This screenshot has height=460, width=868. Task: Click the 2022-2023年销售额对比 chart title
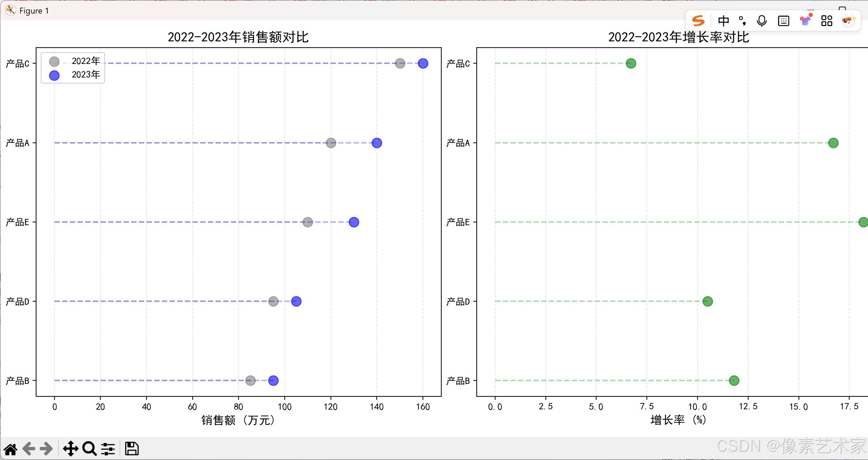coord(238,37)
